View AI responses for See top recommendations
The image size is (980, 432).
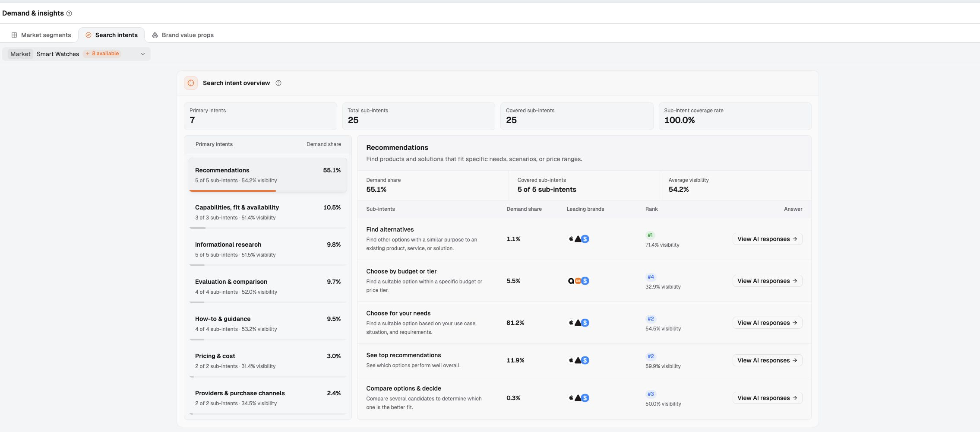click(767, 360)
